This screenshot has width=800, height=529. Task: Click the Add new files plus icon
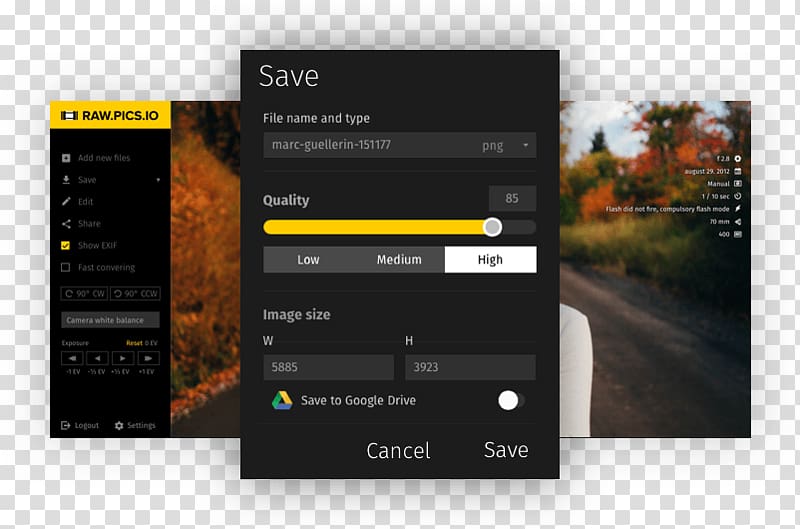click(66, 158)
